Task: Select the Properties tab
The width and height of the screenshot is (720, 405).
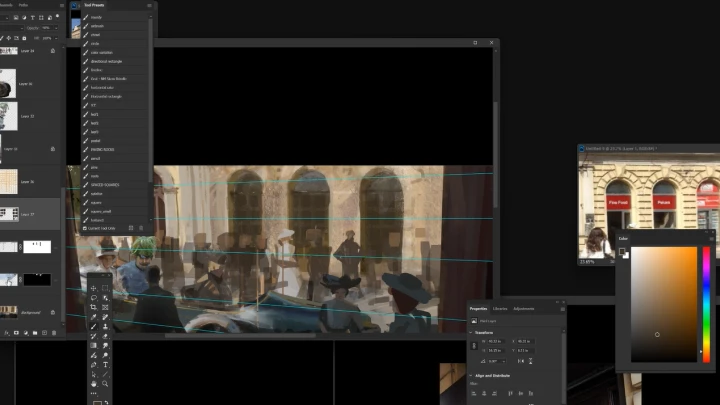Action: 478,309
